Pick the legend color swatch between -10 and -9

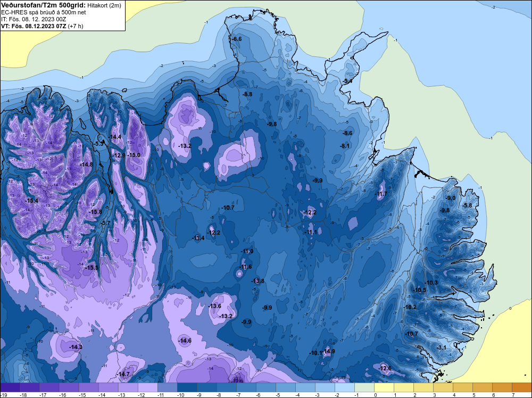click(x=187, y=387)
